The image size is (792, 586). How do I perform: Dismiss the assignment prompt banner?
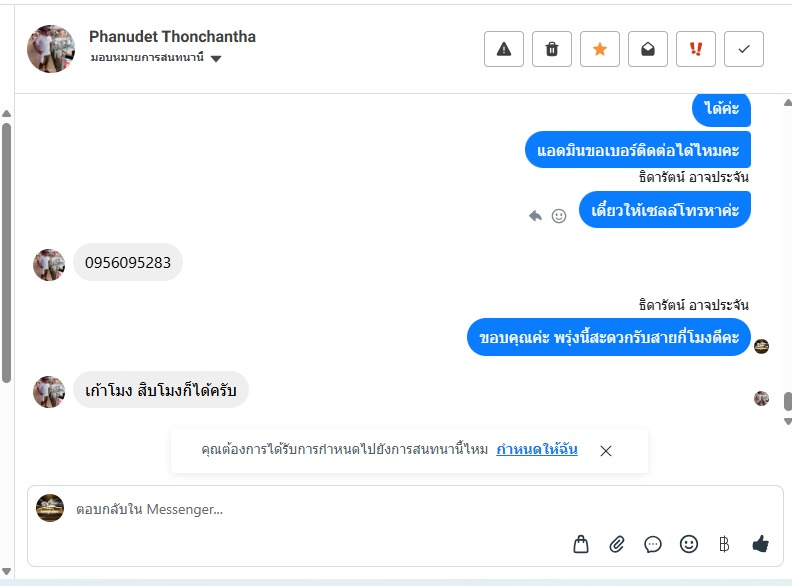(x=606, y=451)
